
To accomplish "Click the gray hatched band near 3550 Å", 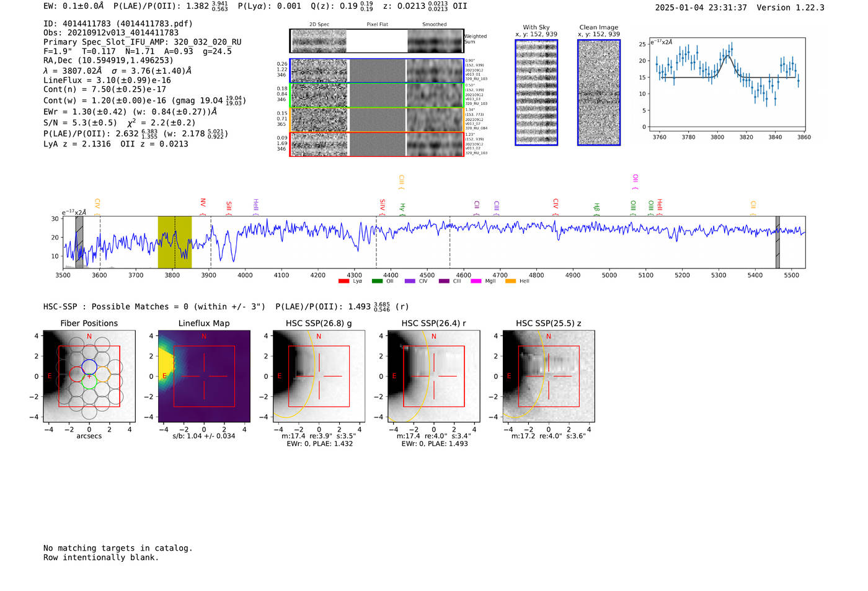I will [x=79, y=242].
